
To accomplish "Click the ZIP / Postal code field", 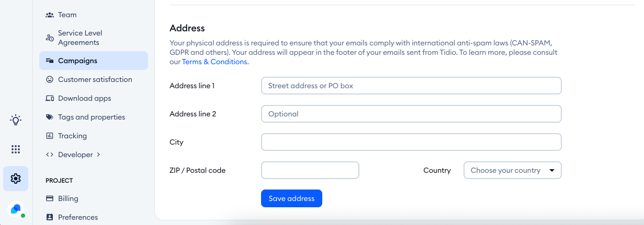I will [310, 170].
